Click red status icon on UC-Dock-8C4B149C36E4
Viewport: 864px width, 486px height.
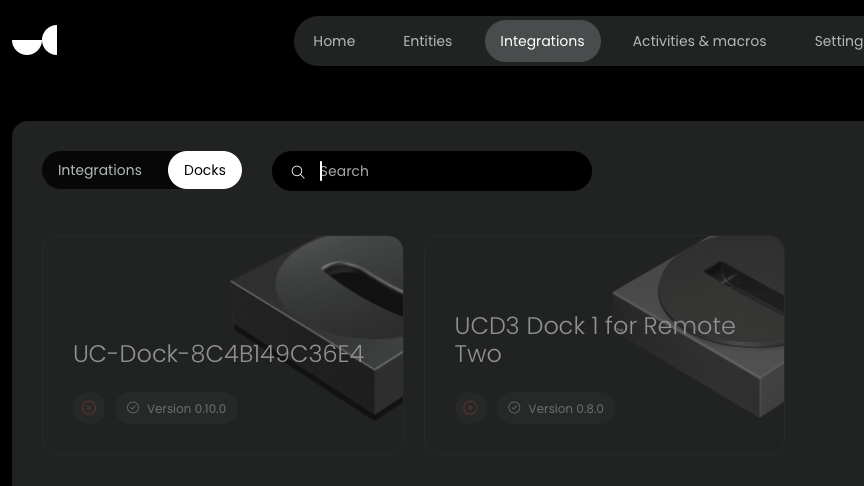pos(89,408)
